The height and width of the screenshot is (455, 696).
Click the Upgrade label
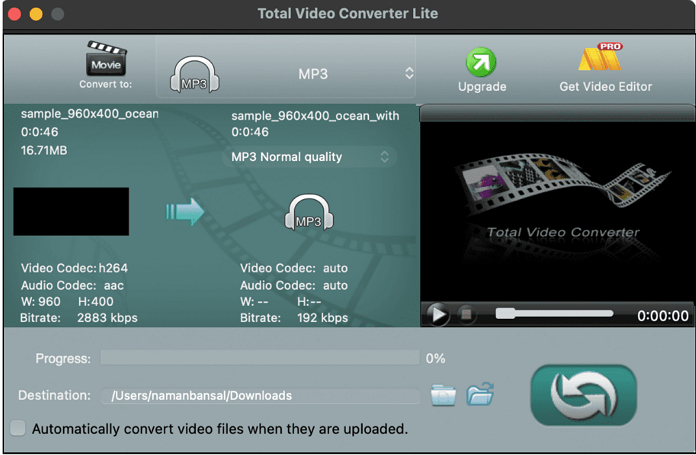click(480, 87)
